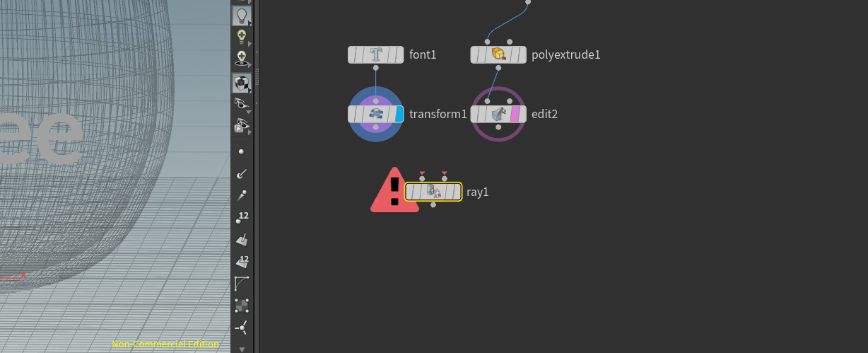The width and height of the screenshot is (868, 353).
Task: Click the blue display flag on transform1
Action: (399, 114)
